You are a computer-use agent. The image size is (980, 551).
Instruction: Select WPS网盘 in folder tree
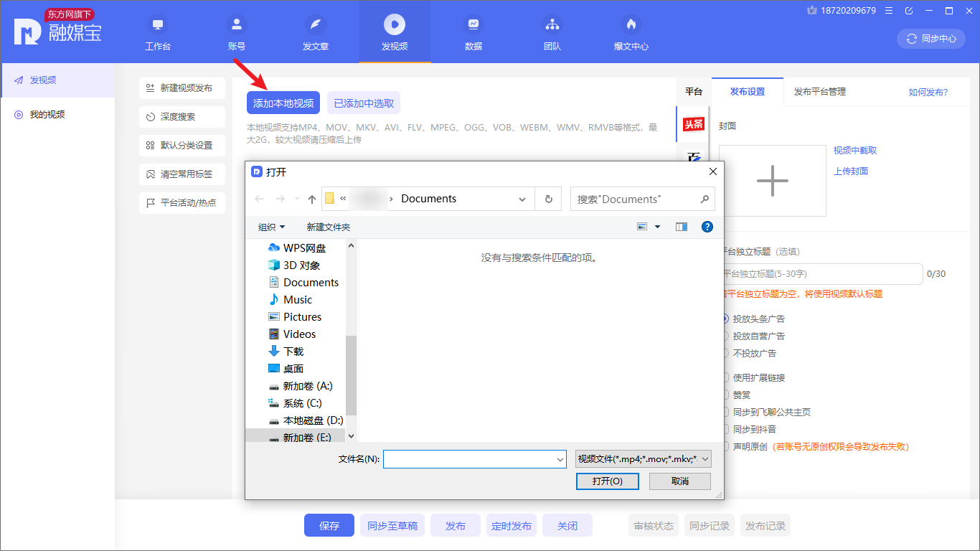(297, 248)
